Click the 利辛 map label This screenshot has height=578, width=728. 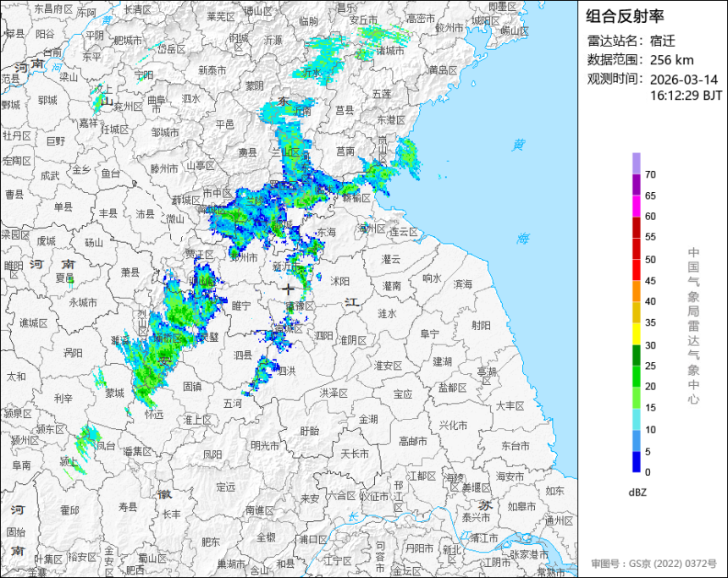[63, 398]
